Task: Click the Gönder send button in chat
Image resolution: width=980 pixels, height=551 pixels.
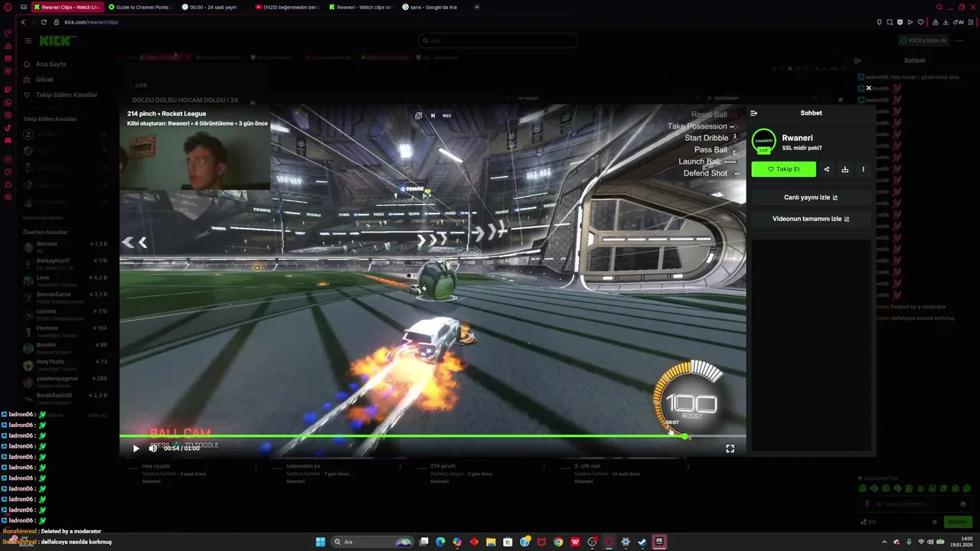Action: 958,522
